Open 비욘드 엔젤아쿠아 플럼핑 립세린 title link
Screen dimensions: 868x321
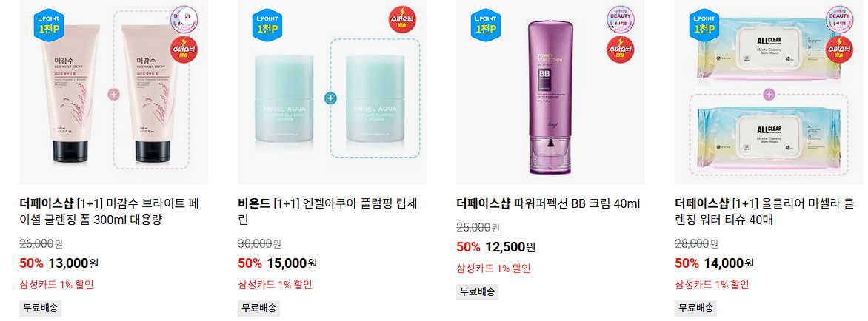pos(327,212)
